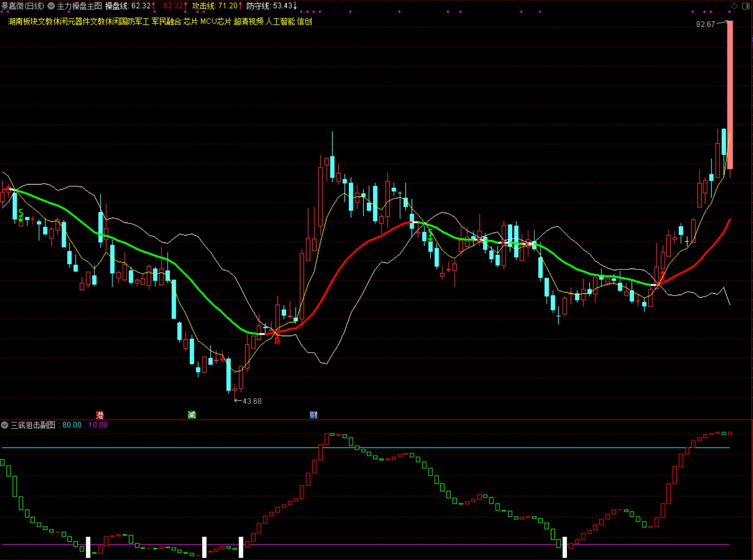Open the 三底狙击副图 sub-chart dropdown arrow
The width and height of the screenshot is (753, 560).
[5, 425]
